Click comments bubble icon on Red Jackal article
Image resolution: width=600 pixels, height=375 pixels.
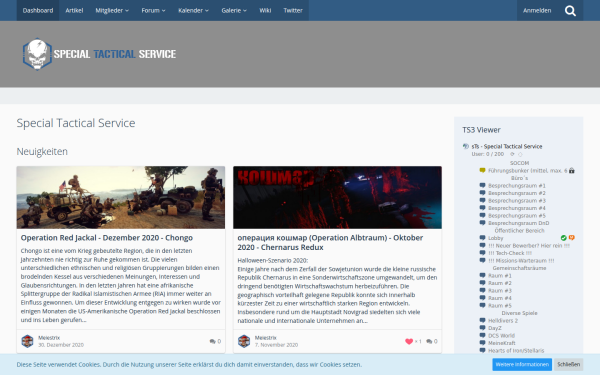tap(212, 341)
